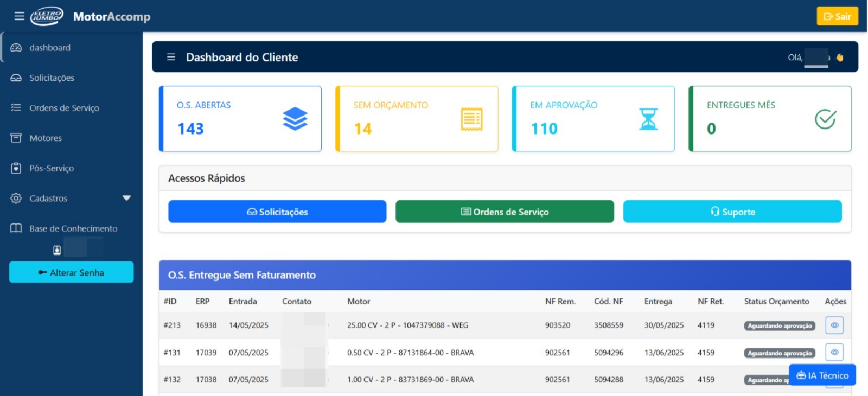This screenshot has width=868, height=396.
Task: Click the Em Aprovação hourglass icon
Action: tap(648, 119)
